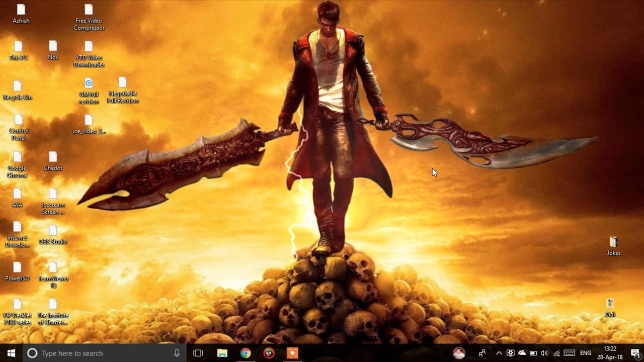The image size is (644, 362).
Task: Activate the search microphone icon
Action: [177, 353]
